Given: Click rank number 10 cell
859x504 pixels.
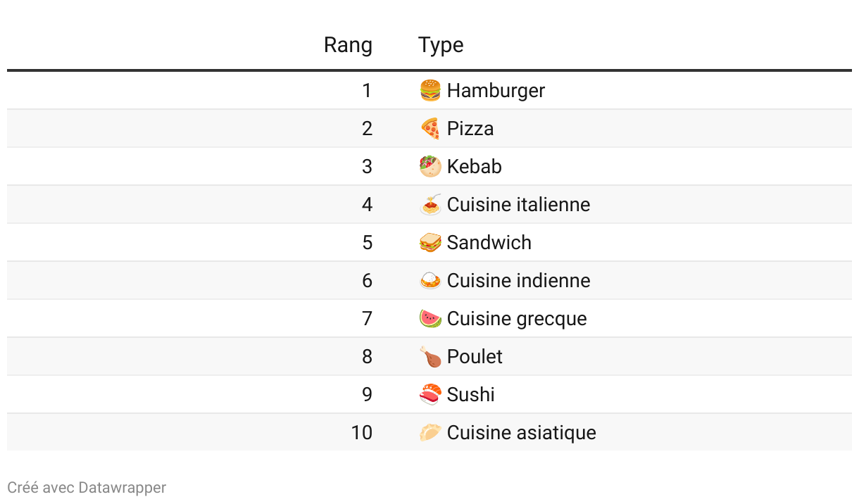Looking at the screenshot, I should [361, 432].
